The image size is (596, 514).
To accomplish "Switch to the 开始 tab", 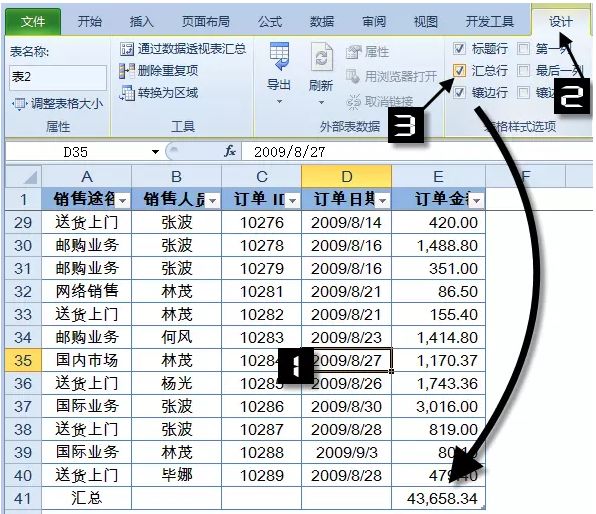I will point(90,22).
